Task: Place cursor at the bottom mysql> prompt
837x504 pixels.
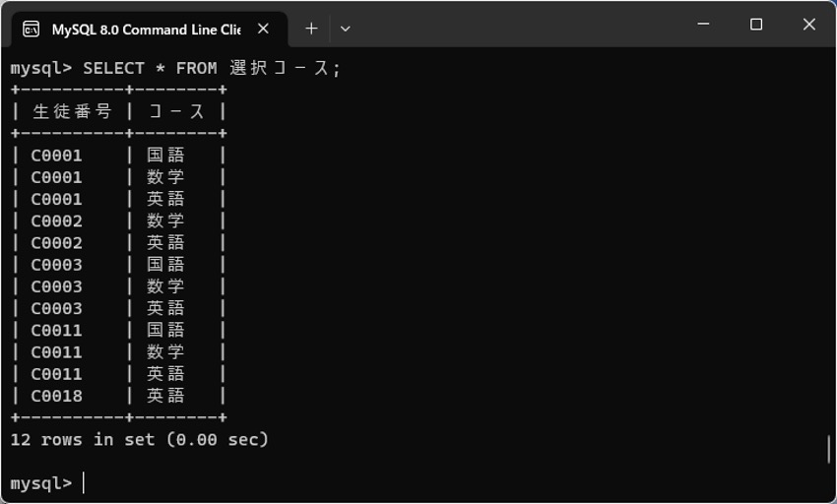Action: coord(84,483)
